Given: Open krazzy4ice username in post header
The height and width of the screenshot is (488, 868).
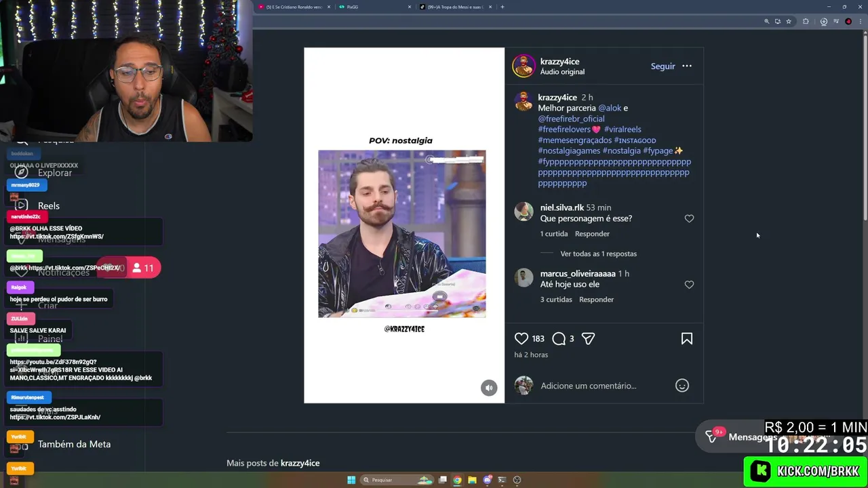Looking at the screenshot, I should pyautogui.click(x=559, y=61).
